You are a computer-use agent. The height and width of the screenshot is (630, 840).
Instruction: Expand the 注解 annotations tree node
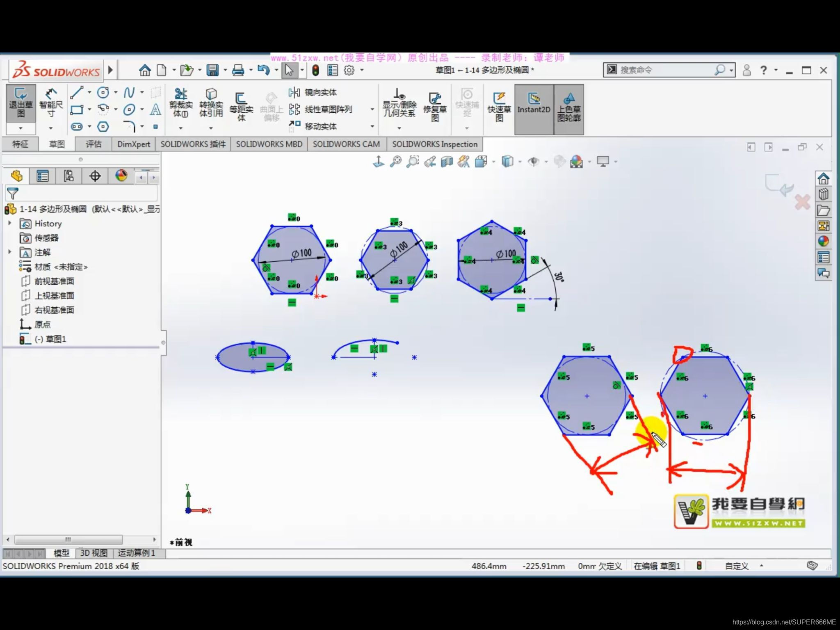tap(10, 252)
